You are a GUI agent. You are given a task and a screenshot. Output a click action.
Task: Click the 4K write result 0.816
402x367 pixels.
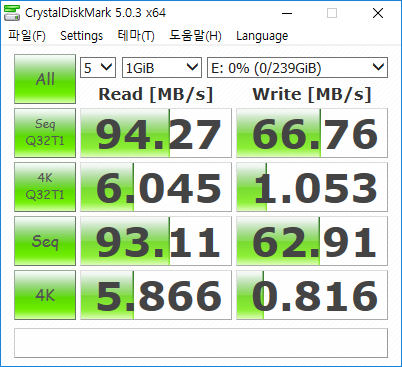tap(312, 295)
